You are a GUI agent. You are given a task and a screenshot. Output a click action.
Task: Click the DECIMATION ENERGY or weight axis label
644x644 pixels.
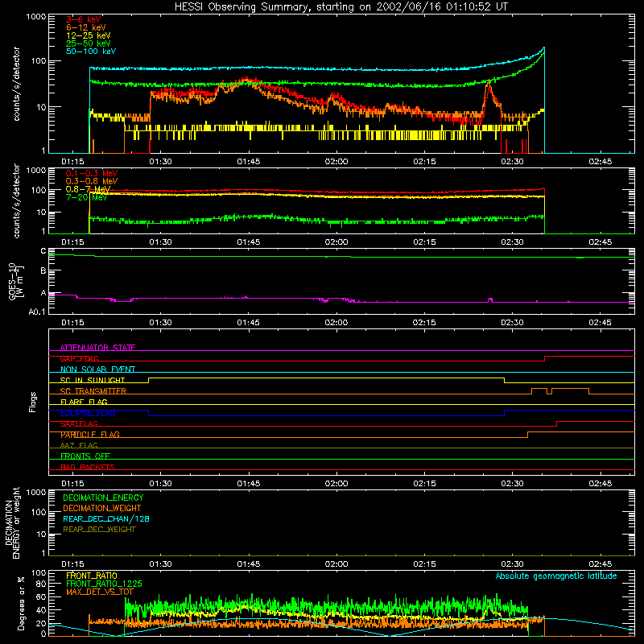[x=12, y=522]
